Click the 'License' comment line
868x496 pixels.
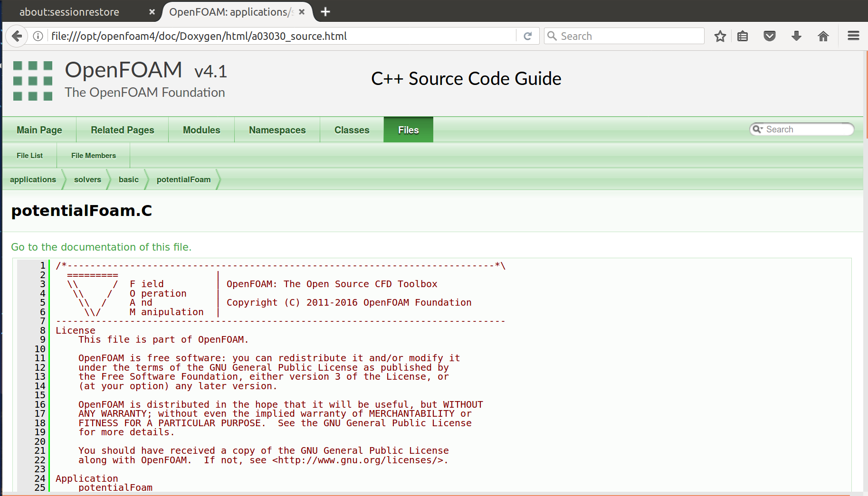pos(76,331)
